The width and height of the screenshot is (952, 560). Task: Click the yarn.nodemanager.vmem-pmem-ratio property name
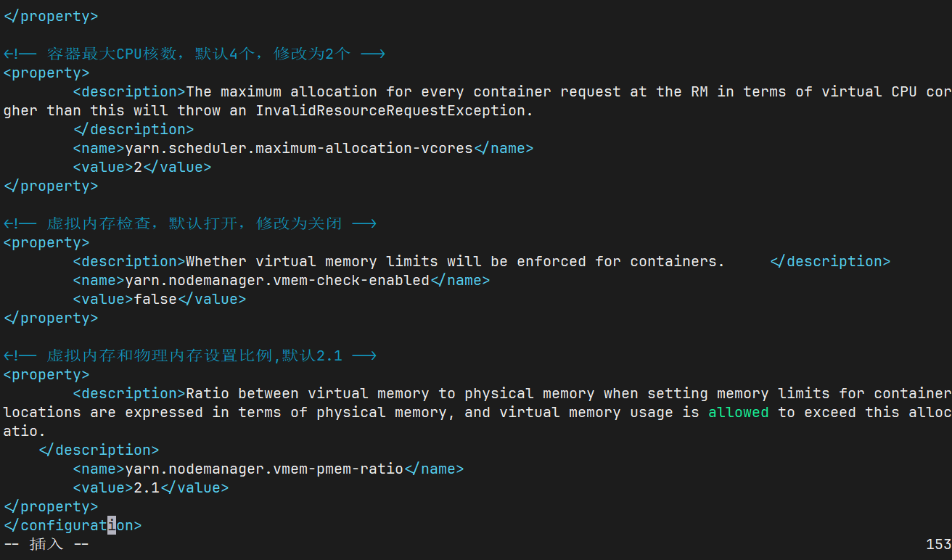tap(264, 469)
